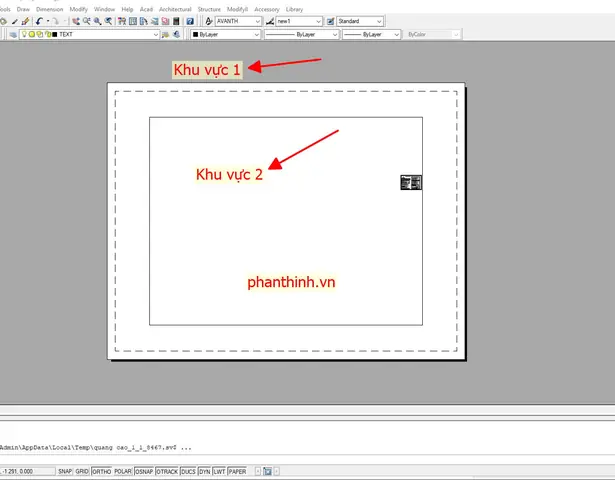Toggle OSNAP in status bar
The width and height of the screenshot is (615, 480).
coord(144,471)
